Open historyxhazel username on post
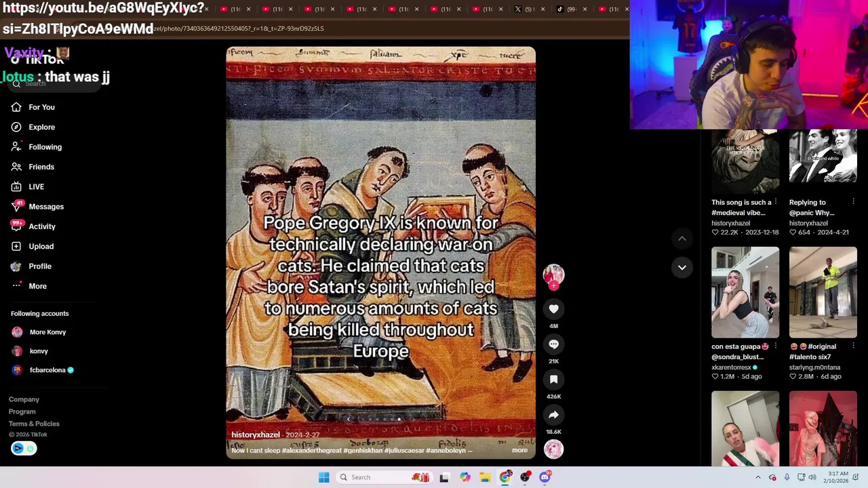 [256, 434]
